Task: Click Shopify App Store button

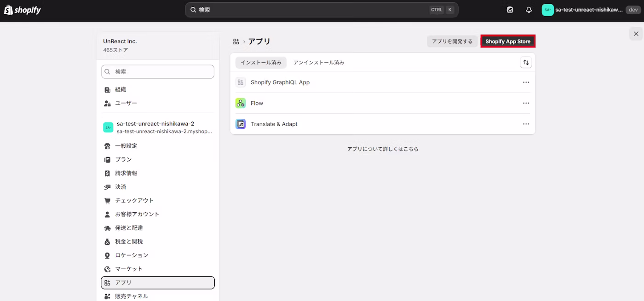Action: pyautogui.click(x=508, y=41)
